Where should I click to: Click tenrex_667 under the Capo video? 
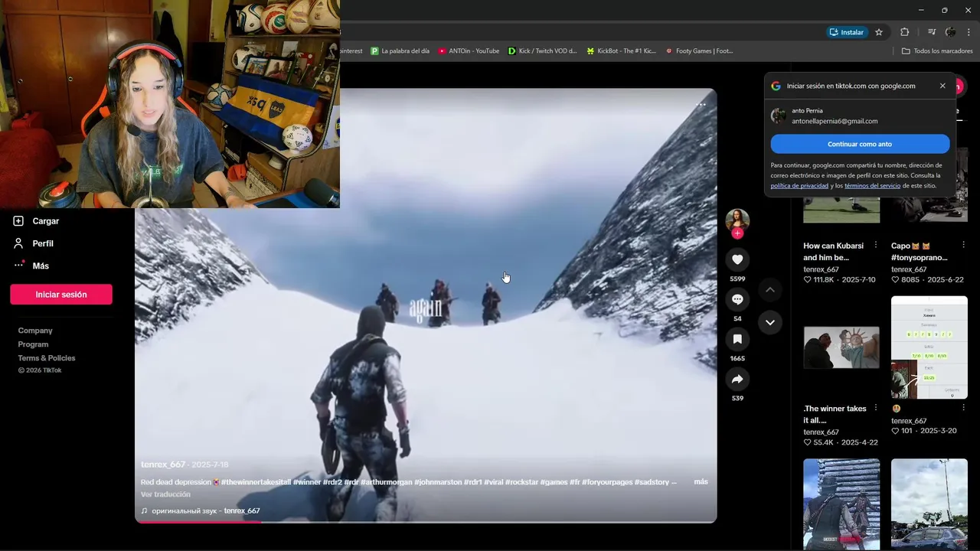point(909,269)
